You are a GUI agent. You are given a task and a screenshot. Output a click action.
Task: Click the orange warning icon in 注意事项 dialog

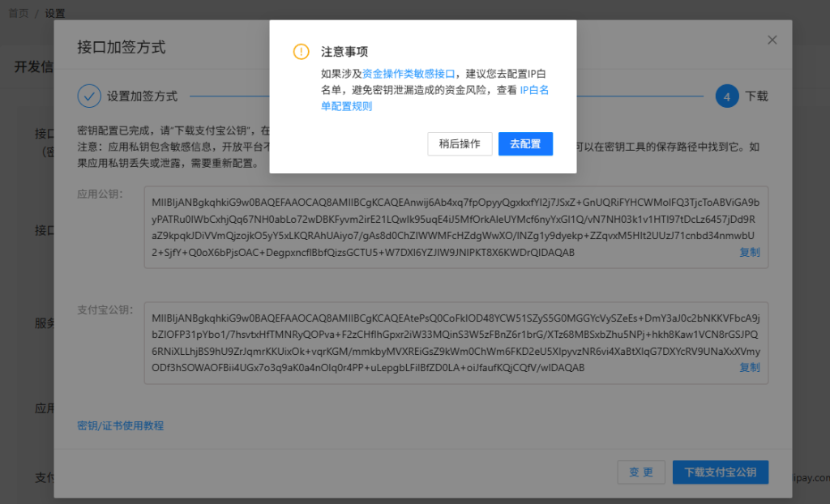(300, 51)
